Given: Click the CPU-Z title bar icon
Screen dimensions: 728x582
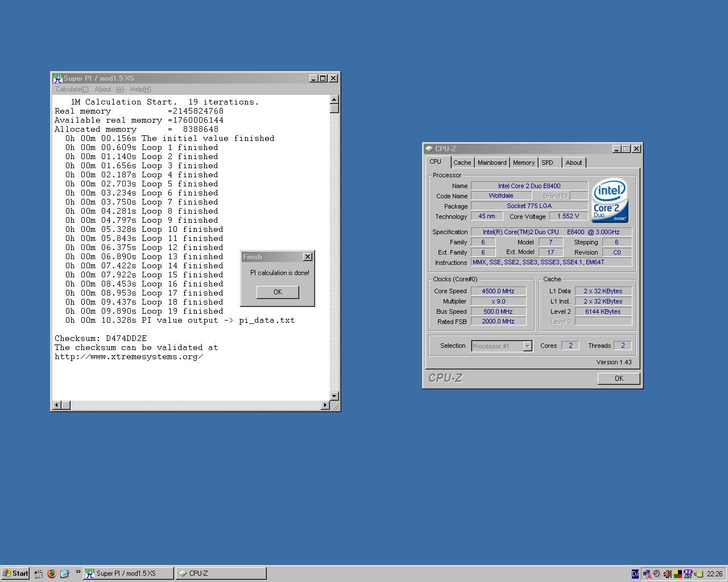Looking at the screenshot, I should pyautogui.click(x=429, y=149).
